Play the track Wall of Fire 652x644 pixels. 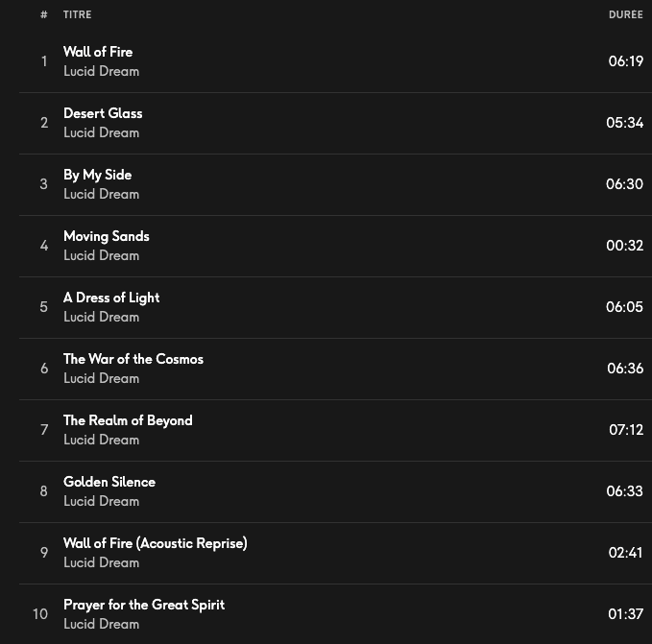pos(98,52)
